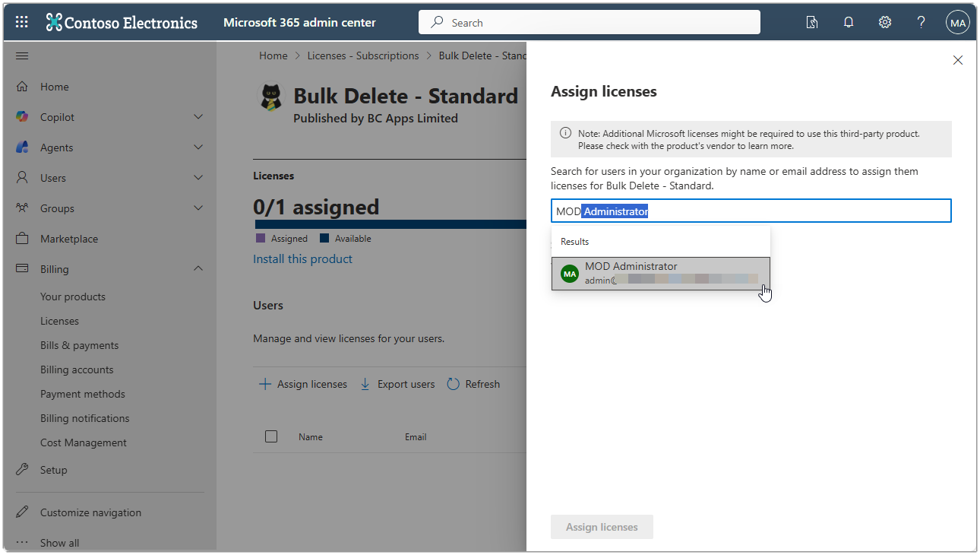The image size is (980, 555).
Task: Click the mobile app download icon
Action: (812, 22)
